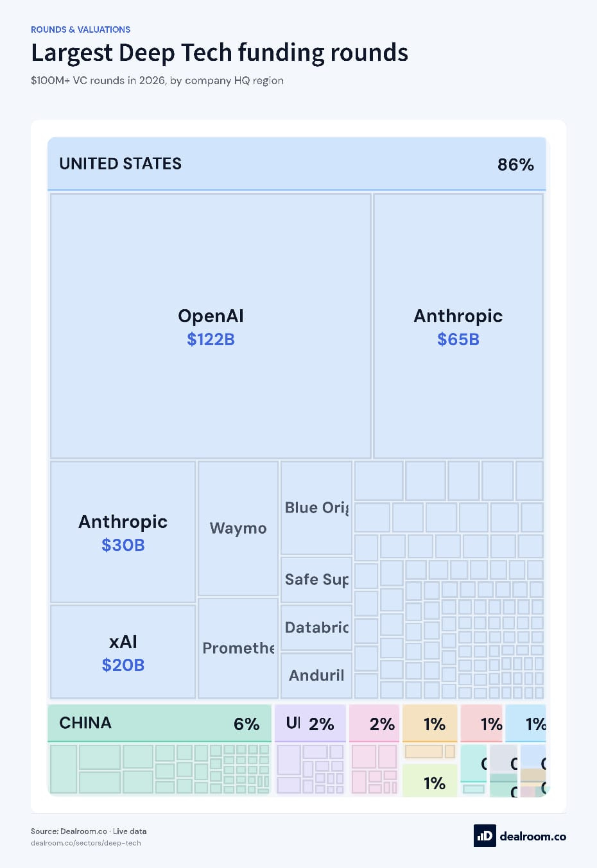
Task: Open the dealroom.co/sectors/deep-tech link
Action: (86, 843)
